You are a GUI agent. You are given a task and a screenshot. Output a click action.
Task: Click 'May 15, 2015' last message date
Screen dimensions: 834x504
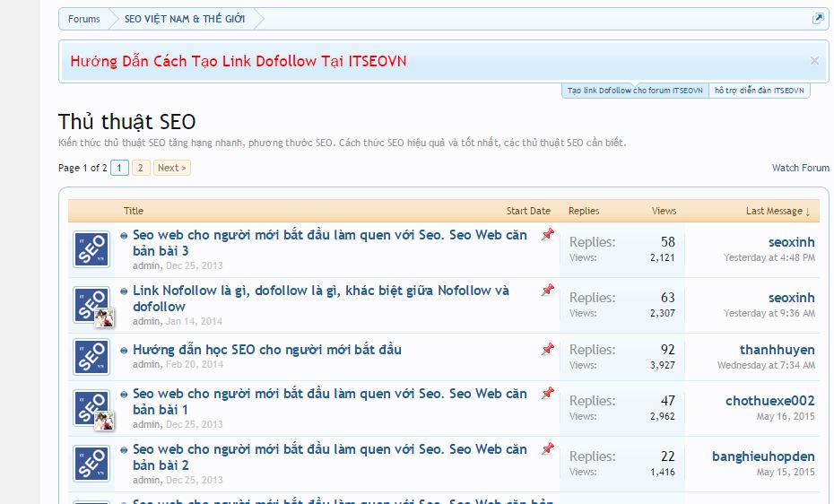pyautogui.click(x=786, y=472)
